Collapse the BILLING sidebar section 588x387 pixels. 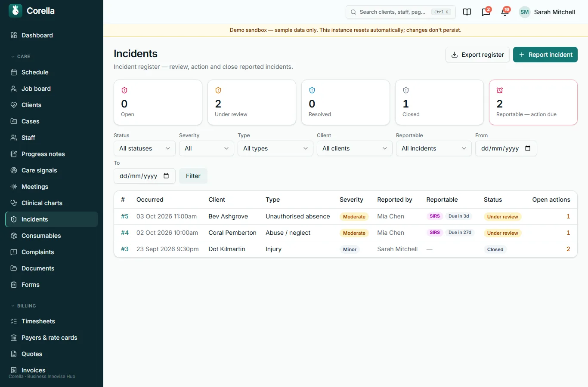23,306
